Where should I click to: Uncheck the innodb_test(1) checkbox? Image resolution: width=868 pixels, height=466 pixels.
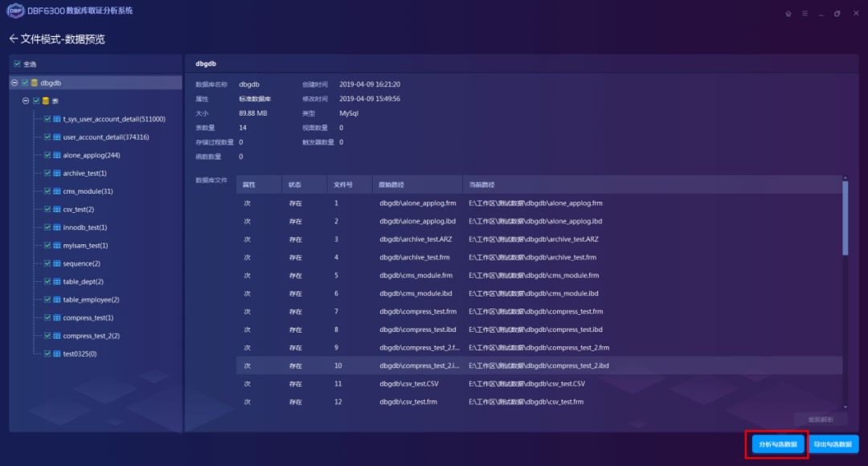coord(47,227)
